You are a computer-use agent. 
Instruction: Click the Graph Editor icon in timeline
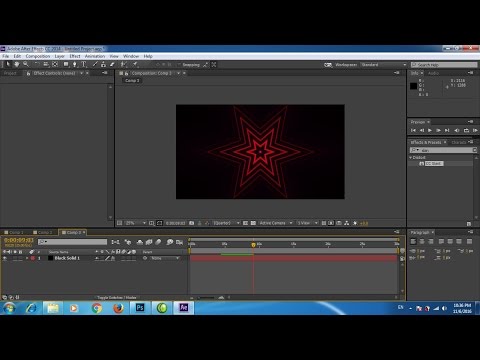[x=180, y=242]
